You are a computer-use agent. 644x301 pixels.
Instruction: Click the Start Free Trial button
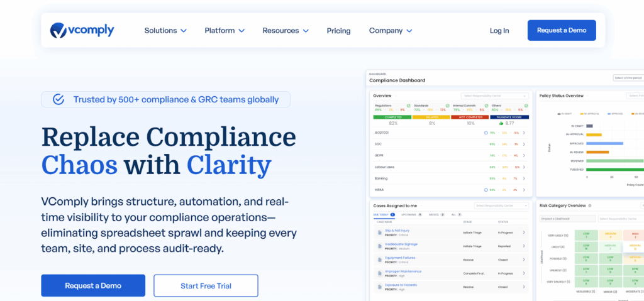[x=206, y=286]
